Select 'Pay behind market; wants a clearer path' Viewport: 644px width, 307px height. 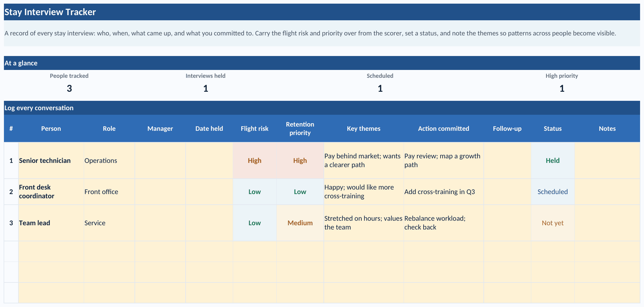pos(364,160)
